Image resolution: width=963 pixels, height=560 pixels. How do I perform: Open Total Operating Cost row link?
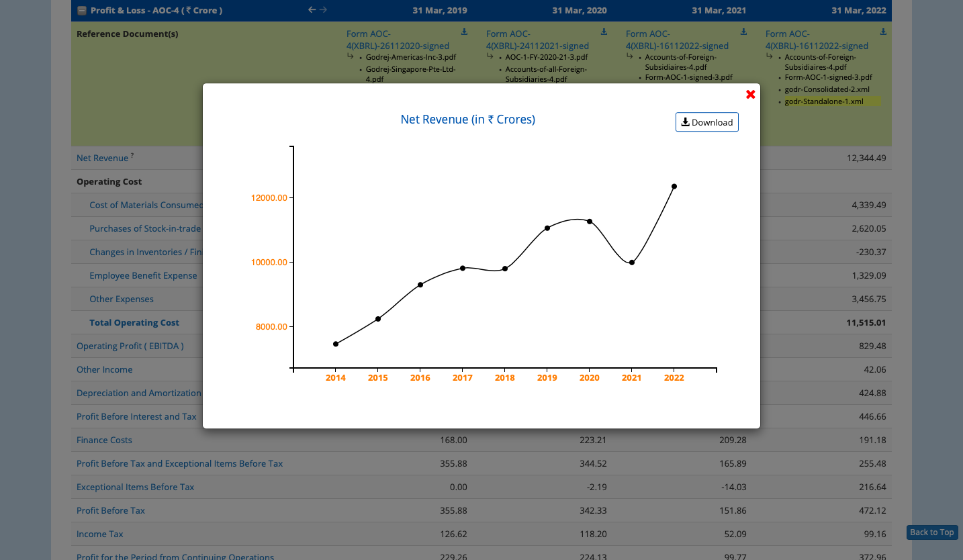pyautogui.click(x=134, y=323)
